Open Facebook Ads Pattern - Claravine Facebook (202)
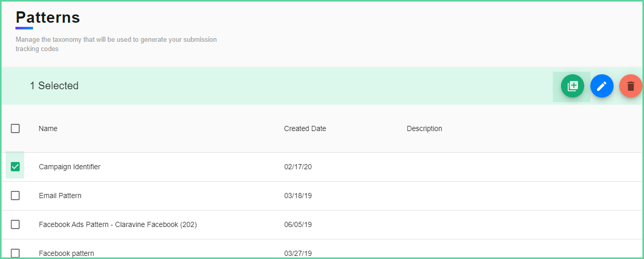The image size is (644, 259). [118, 224]
